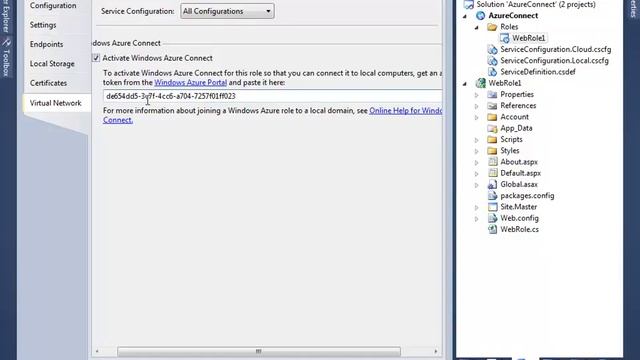Select WebRole1 under the Roles folder
640x360 pixels.
529,38
